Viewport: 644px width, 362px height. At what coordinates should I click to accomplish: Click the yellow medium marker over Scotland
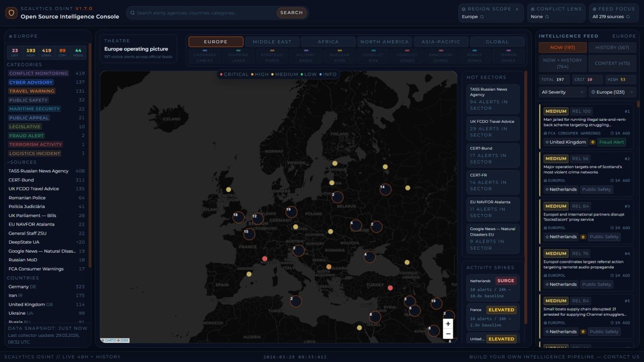229,189
